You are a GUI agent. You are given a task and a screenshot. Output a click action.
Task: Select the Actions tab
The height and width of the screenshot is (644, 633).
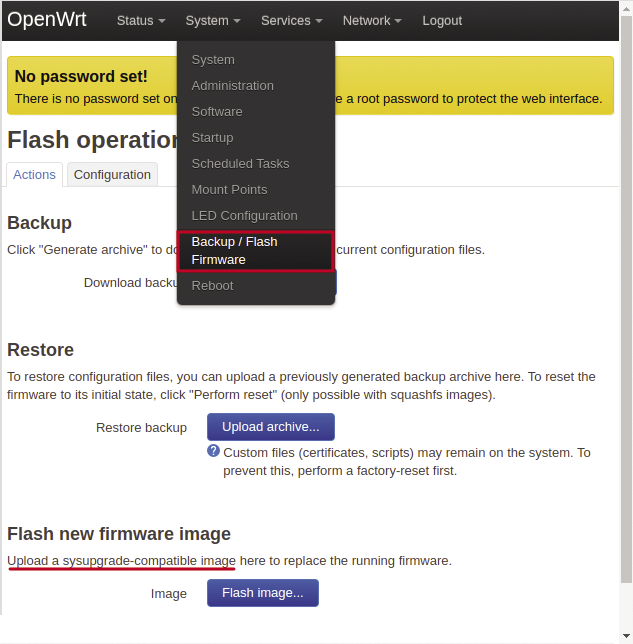(34, 175)
